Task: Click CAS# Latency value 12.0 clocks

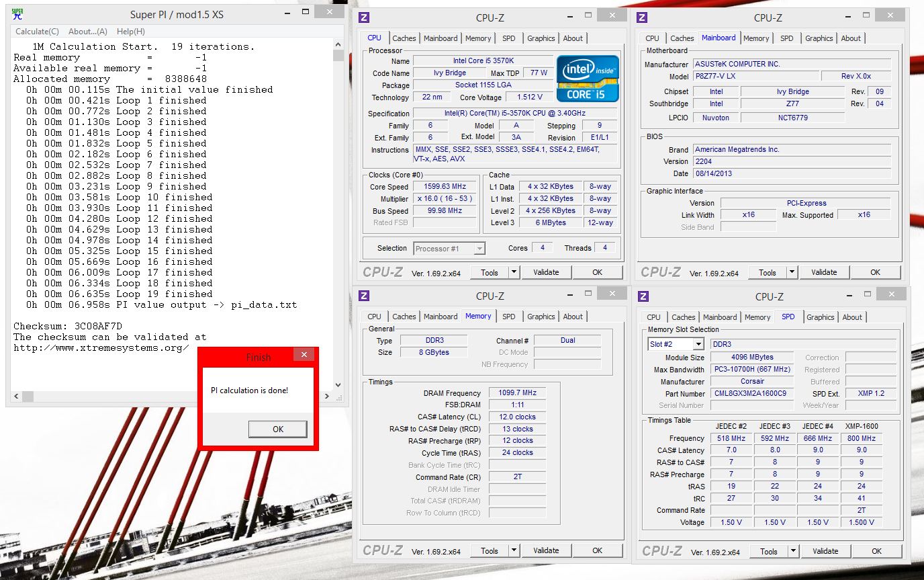Action: (x=517, y=417)
